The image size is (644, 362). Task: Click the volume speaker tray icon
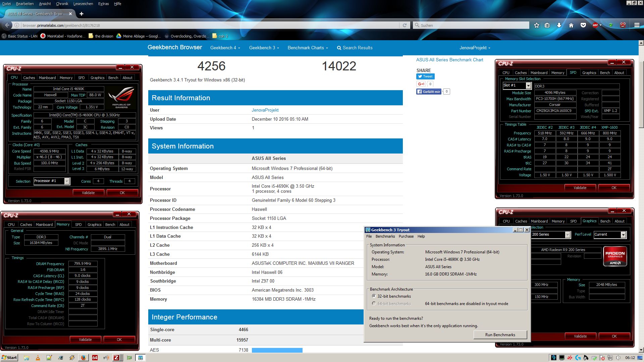[x=618, y=358]
